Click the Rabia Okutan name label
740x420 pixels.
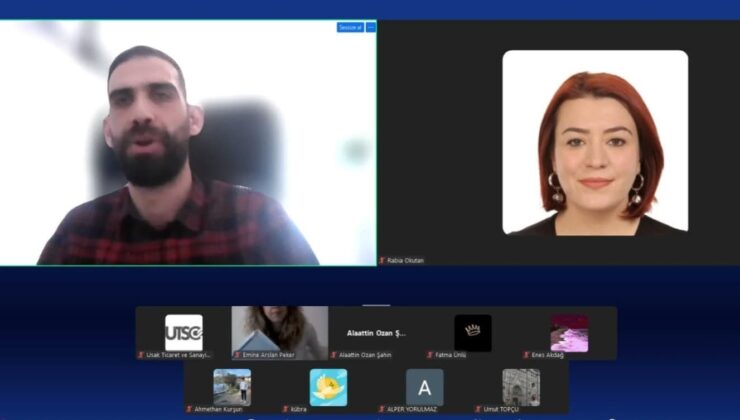[405, 260]
